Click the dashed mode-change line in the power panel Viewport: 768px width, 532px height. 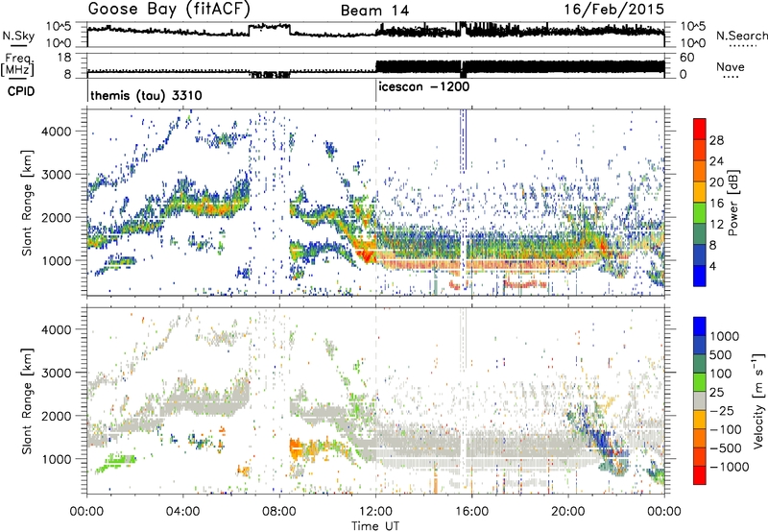tap(376, 203)
